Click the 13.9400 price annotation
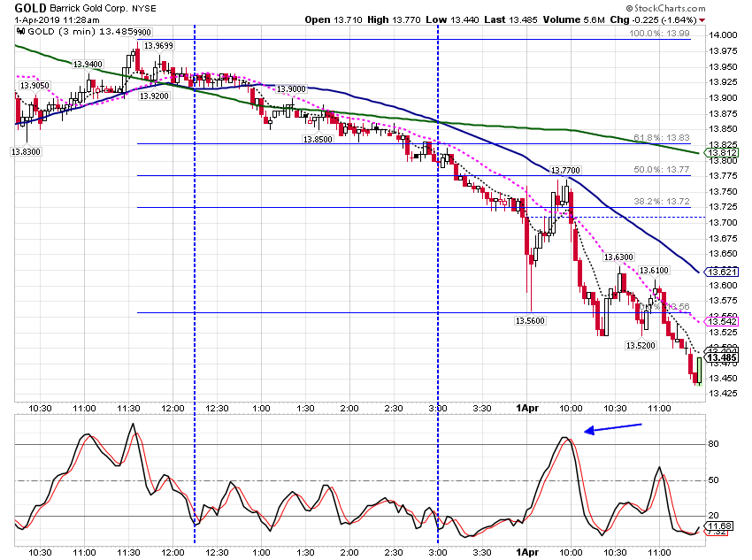Image resolution: width=752 pixels, height=560 pixels. [x=88, y=65]
